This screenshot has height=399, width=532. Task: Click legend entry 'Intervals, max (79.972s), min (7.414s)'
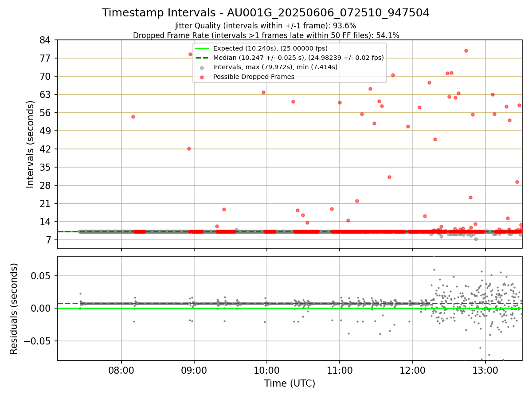tap(275, 67)
